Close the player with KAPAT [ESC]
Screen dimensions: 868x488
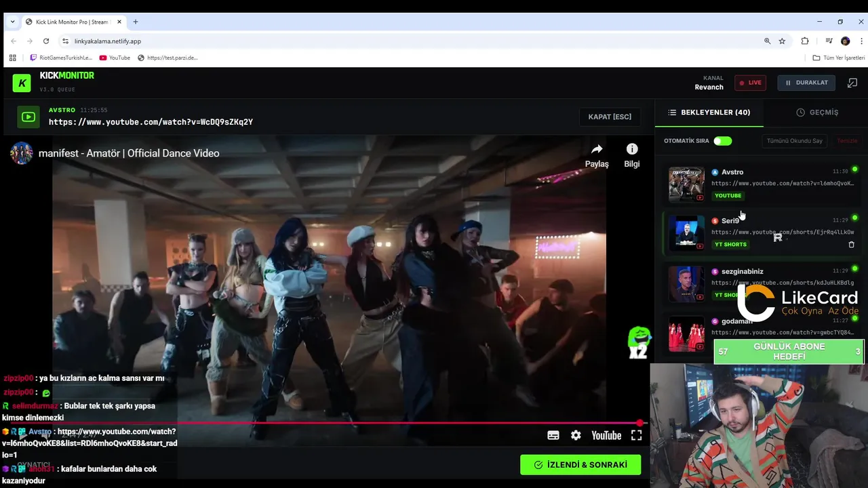coord(610,117)
